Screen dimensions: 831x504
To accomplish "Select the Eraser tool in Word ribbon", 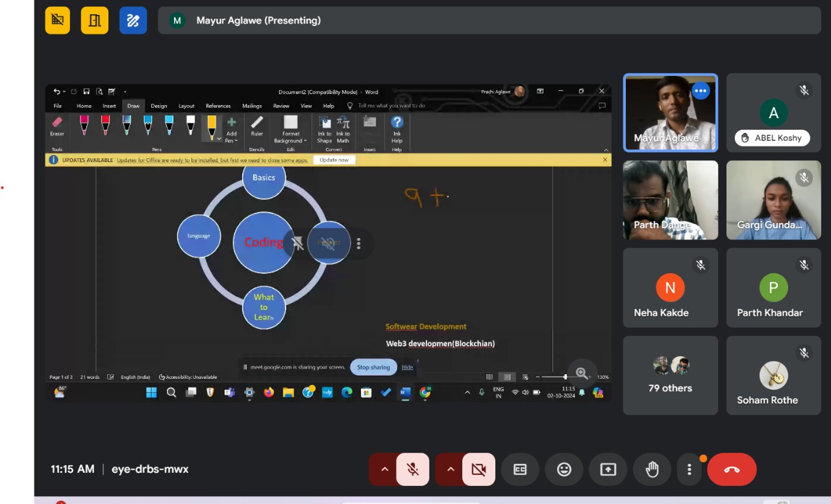I will pos(57,125).
